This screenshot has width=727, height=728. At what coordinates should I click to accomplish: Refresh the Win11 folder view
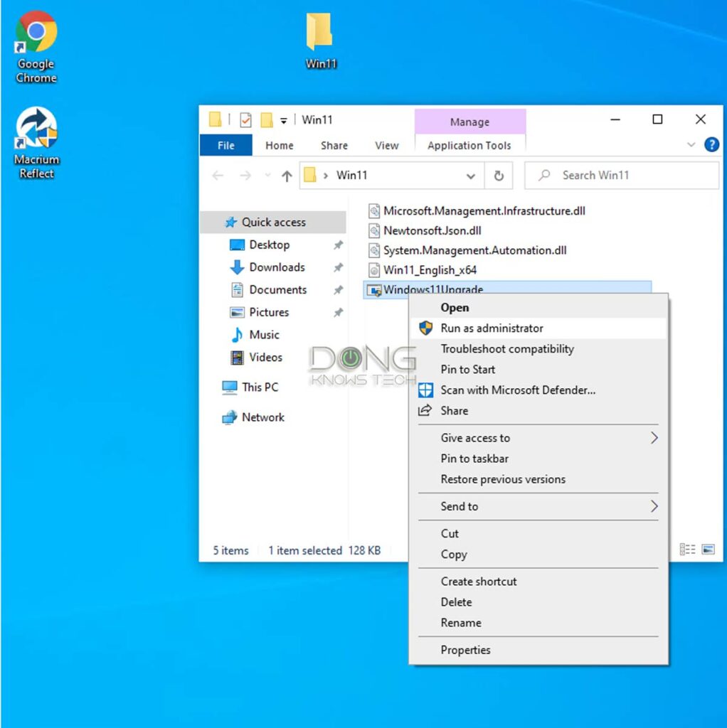coord(499,176)
